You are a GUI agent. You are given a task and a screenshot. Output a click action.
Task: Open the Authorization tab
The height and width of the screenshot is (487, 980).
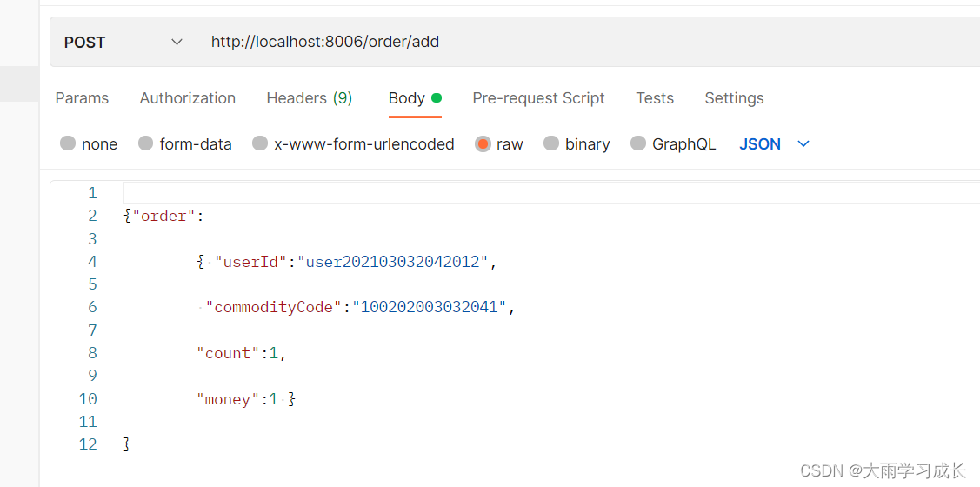tap(188, 98)
